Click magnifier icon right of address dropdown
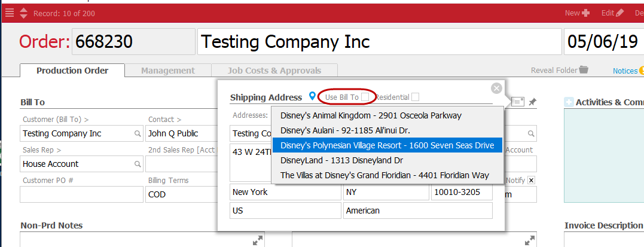This screenshot has width=644, height=247. click(x=531, y=133)
